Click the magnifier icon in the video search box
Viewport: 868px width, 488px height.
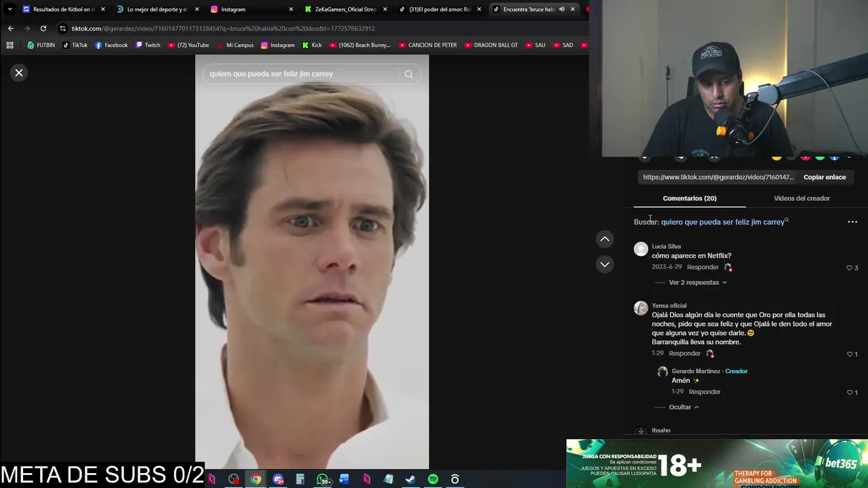click(x=408, y=74)
